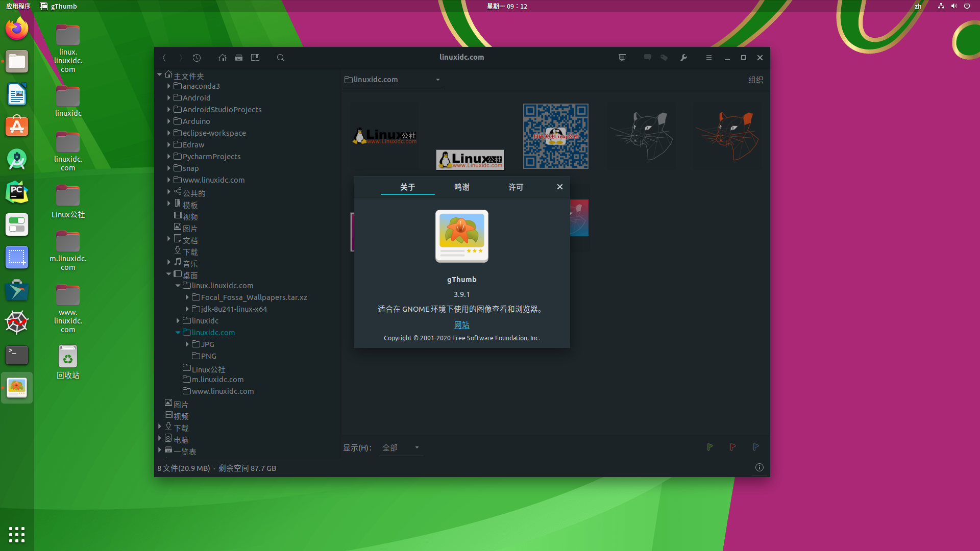Open 应用程序 menu in top bar
Image resolution: width=980 pixels, height=551 pixels.
[18, 6]
